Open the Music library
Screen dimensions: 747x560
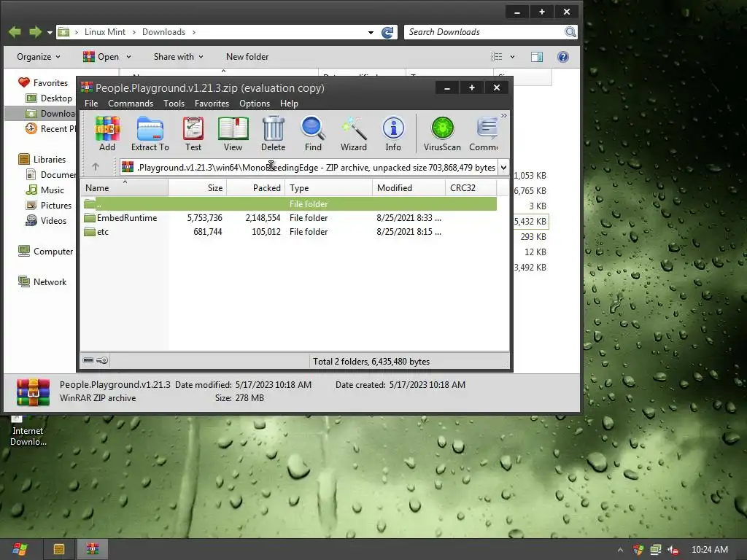click(45, 190)
